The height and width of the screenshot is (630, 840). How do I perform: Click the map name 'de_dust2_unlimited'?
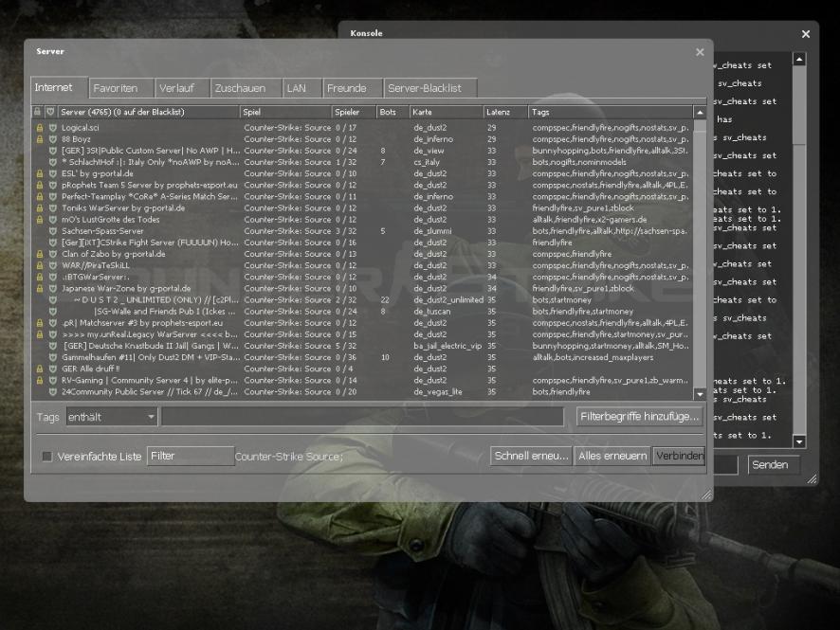[x=448, y=300]
